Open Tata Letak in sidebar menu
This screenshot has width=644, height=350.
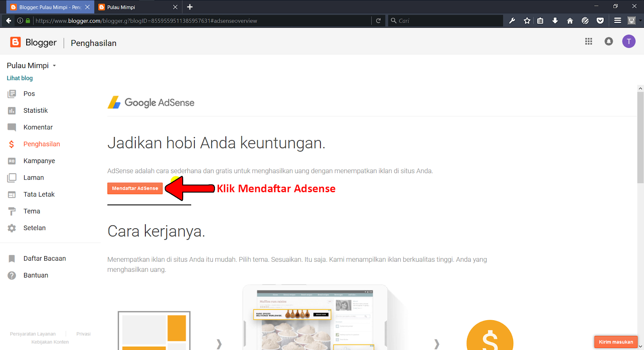pos(39,195)
